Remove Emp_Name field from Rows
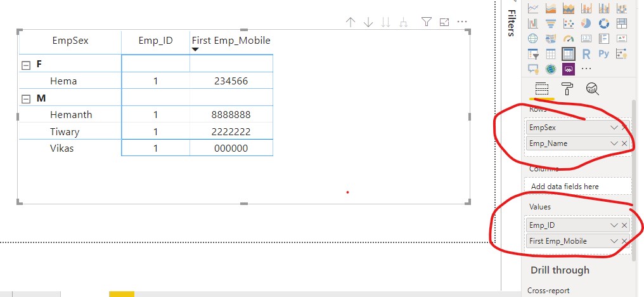Viewport: 644px width, 297px height. [x=624, y=143]
